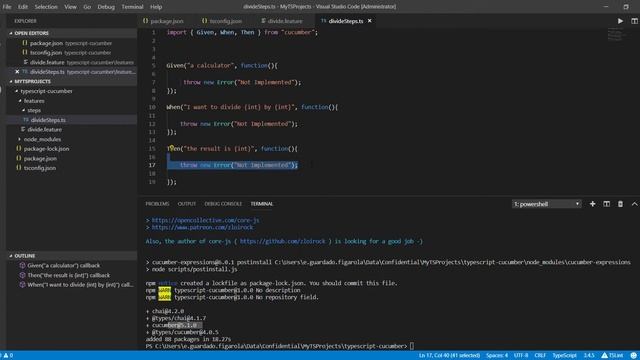This screenshot has height=360, width=640.
Task: Collapse the features folder
Action: 20,101
